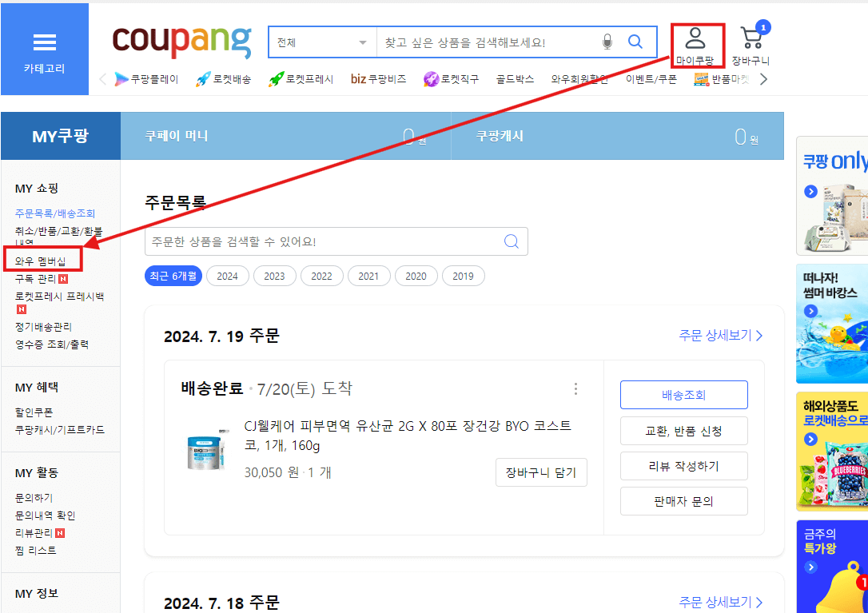Click CJ웰케어 product thumbnail

pyautogui.click(x=207, y=449)
